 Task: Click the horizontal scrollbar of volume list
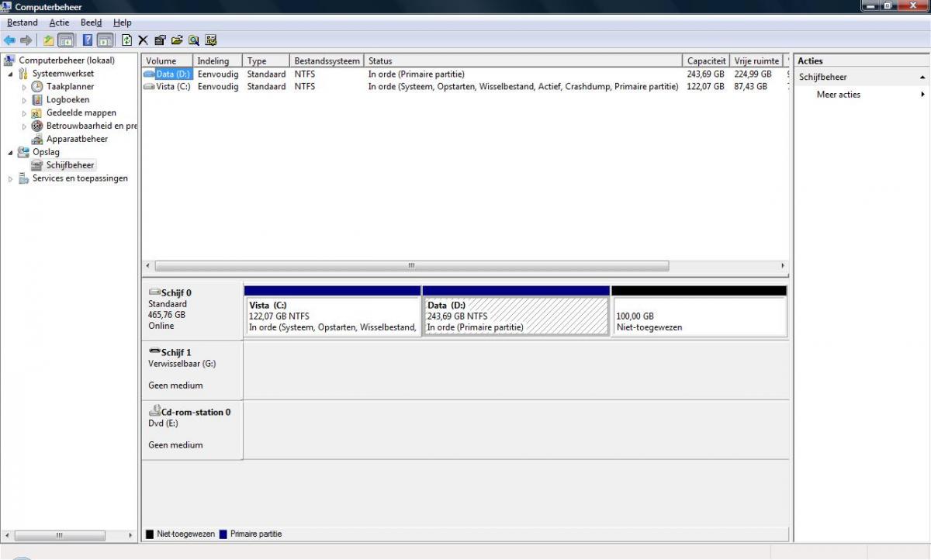411,265
